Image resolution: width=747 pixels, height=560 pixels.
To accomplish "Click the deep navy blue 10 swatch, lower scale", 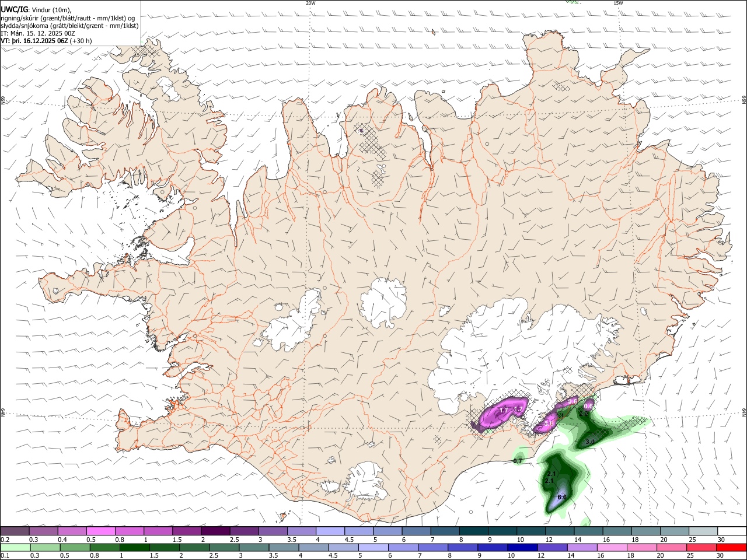I will tap(522, 548).
